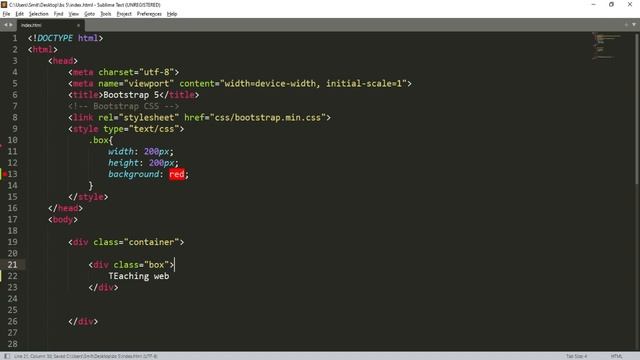This screenshot has width=640, height=360.
Task: Click the Sublime Text app icon in title bar
Action: 4,4
